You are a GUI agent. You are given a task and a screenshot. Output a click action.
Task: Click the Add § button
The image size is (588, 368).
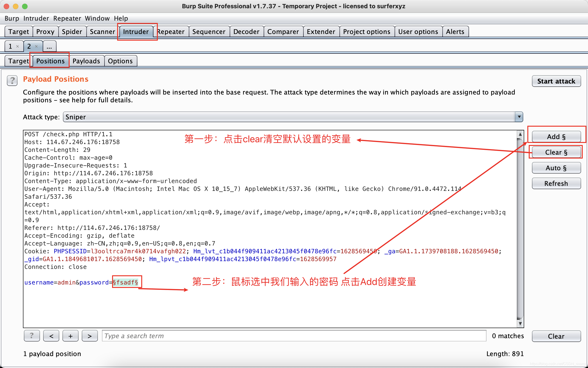coord(556,137)
